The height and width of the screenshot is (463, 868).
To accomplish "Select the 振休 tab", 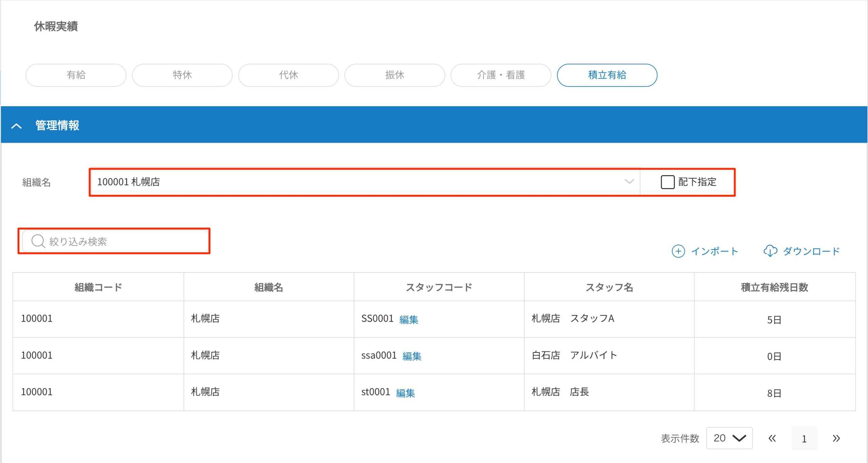I will coord(395,75).
